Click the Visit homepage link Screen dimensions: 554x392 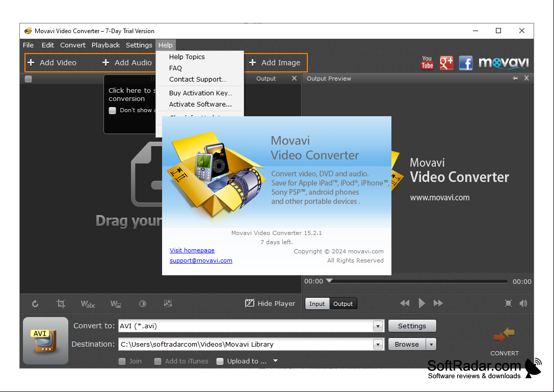(192, 250)
